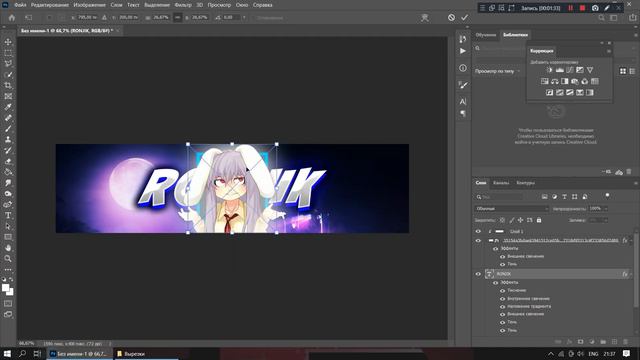Collapse effects arrow on the image layer
640x360 pixels.
tap(631, 241)
